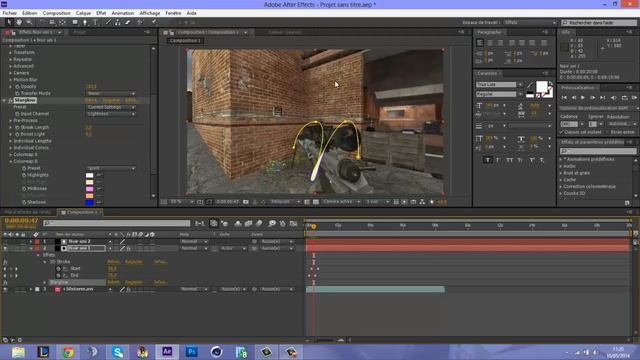
Task: Click Play in the Prévisualisation panel
Action: 583,98
